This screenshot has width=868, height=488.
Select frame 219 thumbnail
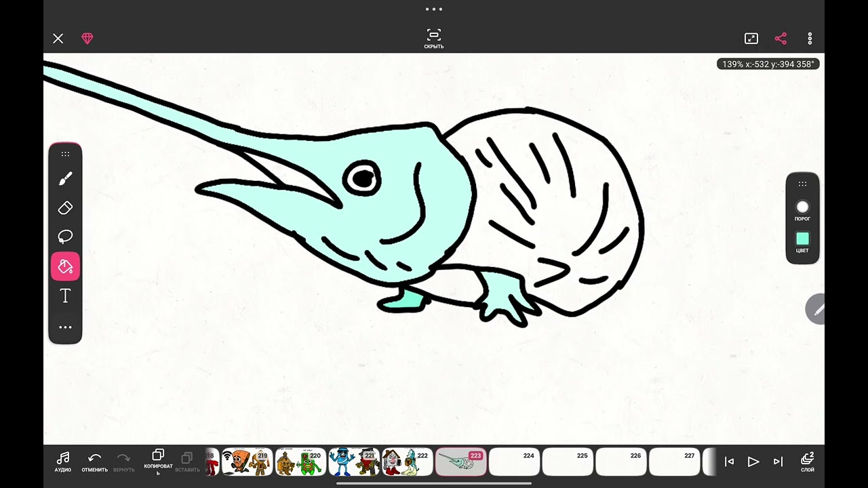247,462
